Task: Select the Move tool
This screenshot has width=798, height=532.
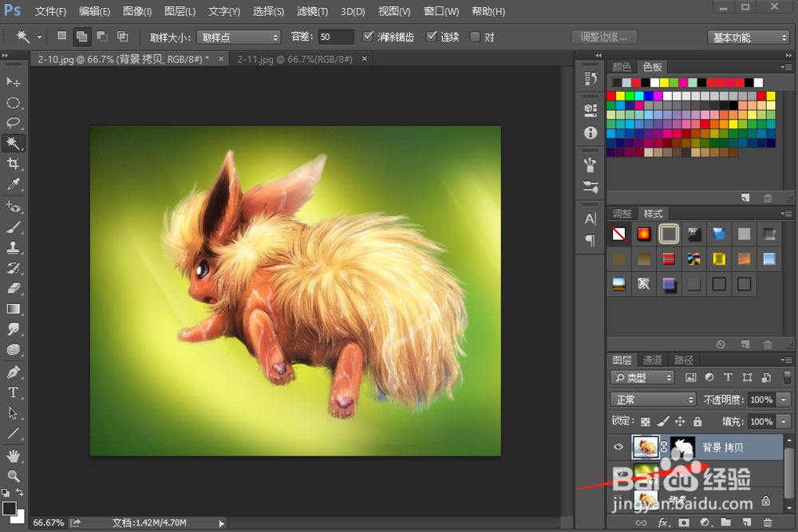Action: (x=14, y=82)
